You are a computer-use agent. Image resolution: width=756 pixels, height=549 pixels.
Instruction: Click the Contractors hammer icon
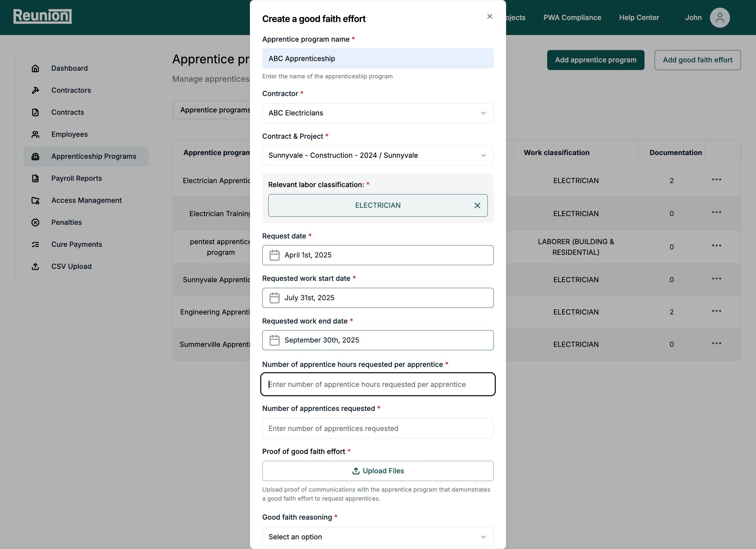pos(35,90)
